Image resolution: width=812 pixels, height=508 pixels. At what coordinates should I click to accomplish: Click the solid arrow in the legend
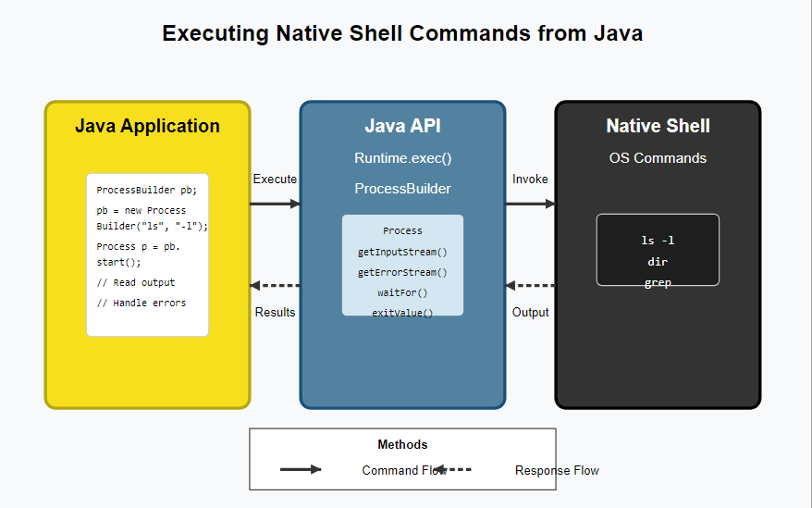point(301,470)
